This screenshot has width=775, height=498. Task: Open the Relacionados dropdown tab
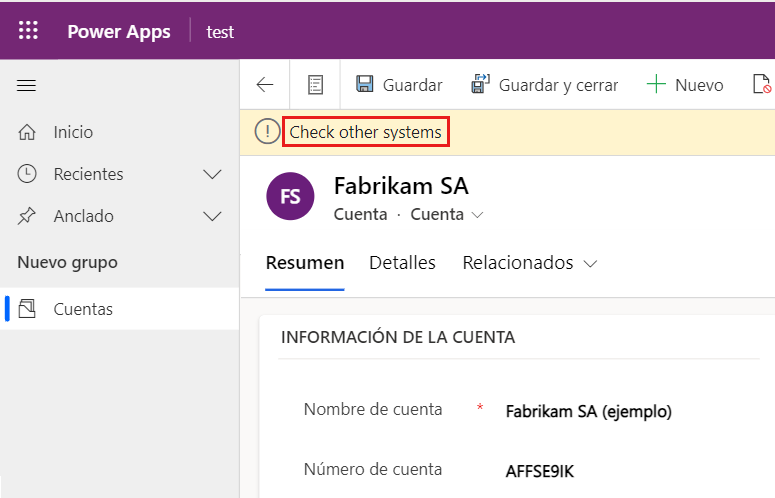tap(529, 263)
